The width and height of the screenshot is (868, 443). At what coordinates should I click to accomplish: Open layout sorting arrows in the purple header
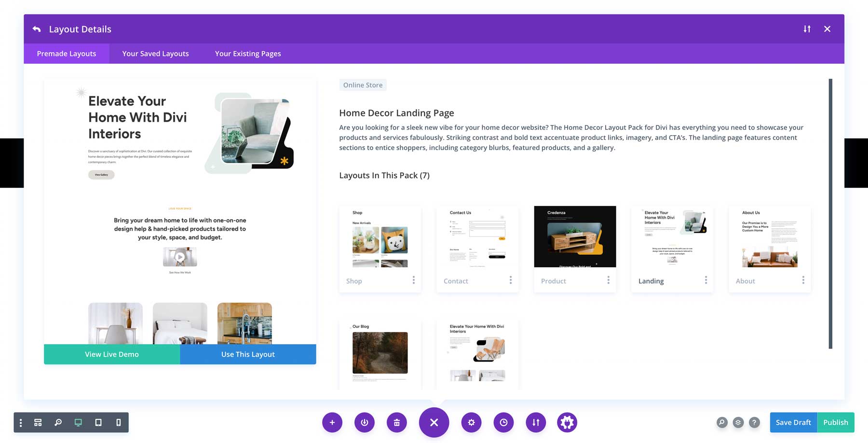click(807, 29)
